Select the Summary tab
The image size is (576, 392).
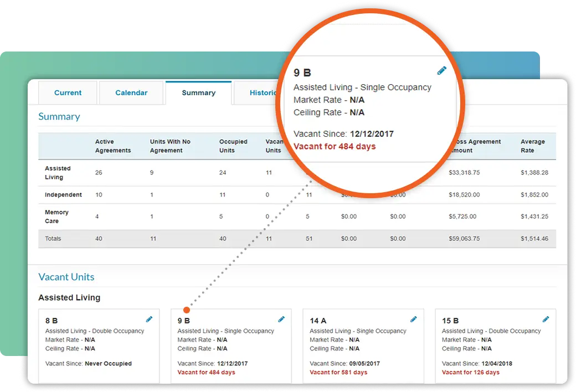coord(198,92)
